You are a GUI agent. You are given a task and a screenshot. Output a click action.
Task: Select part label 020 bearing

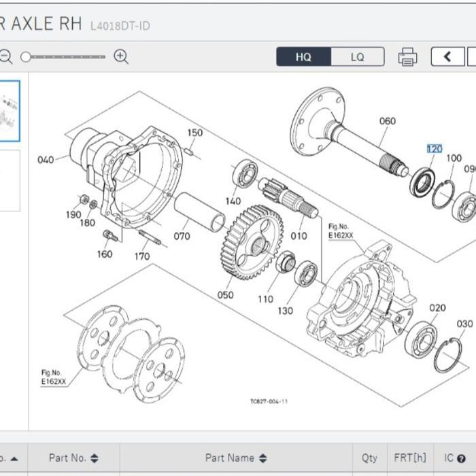(437, 308)
